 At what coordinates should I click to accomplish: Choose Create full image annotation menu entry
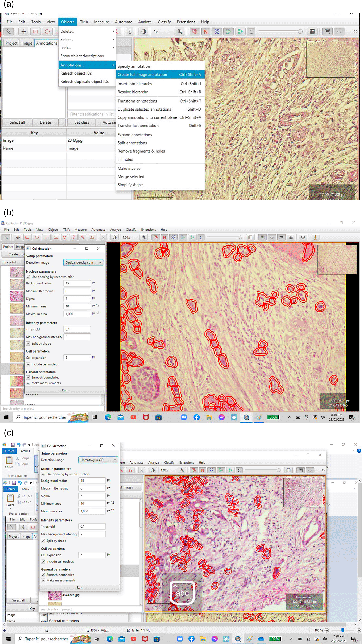point(160,75)
